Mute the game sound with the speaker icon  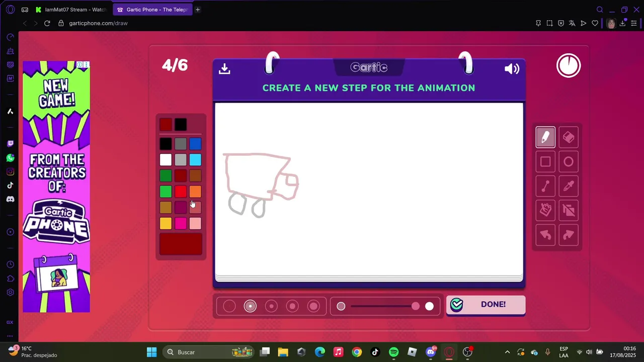[x=512, y=69]
